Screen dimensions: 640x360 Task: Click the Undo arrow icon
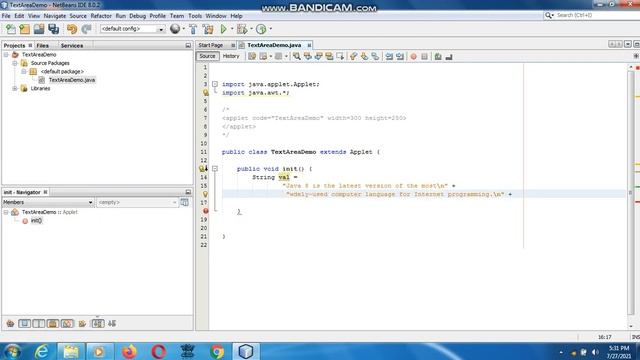(72, 29)
